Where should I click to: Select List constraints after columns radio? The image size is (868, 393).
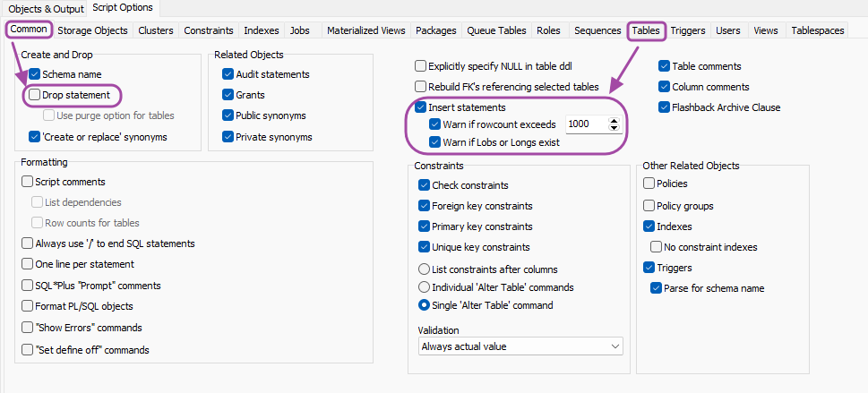coord(425,269)
